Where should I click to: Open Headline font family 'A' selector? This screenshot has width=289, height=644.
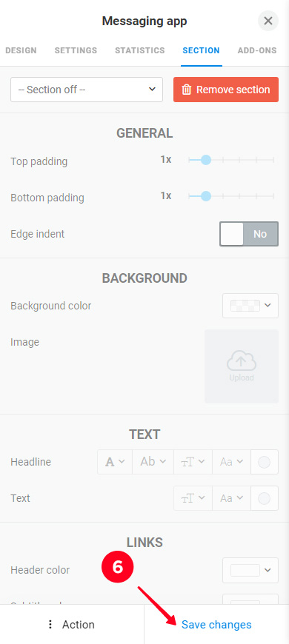pos(115,462)
